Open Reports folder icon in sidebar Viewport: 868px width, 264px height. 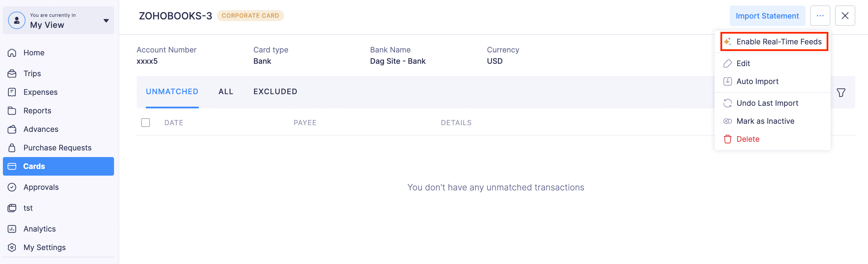point(12,111)
